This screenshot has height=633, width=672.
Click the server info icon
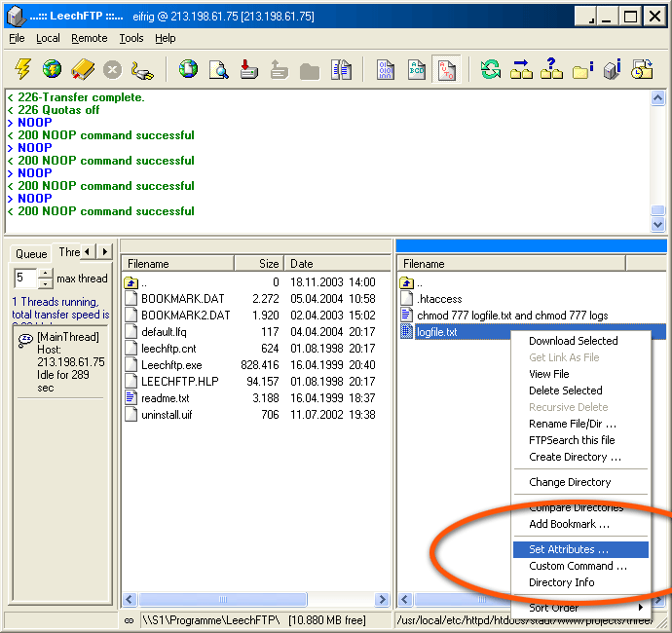click(613, 69)
